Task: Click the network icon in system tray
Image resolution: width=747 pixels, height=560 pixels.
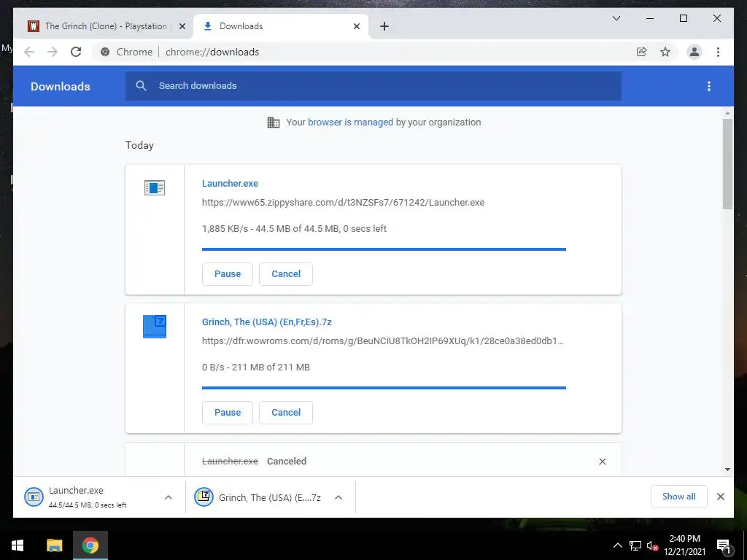Action: (x=635, y=545)
